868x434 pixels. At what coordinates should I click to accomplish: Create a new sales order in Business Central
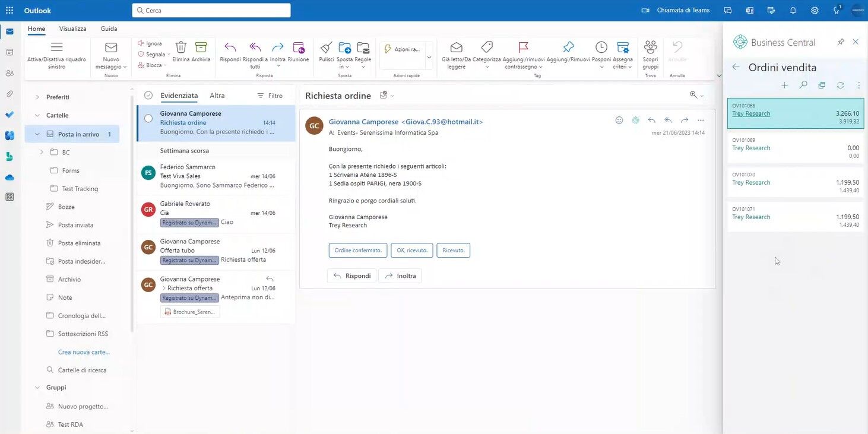(x=784, y=85)
